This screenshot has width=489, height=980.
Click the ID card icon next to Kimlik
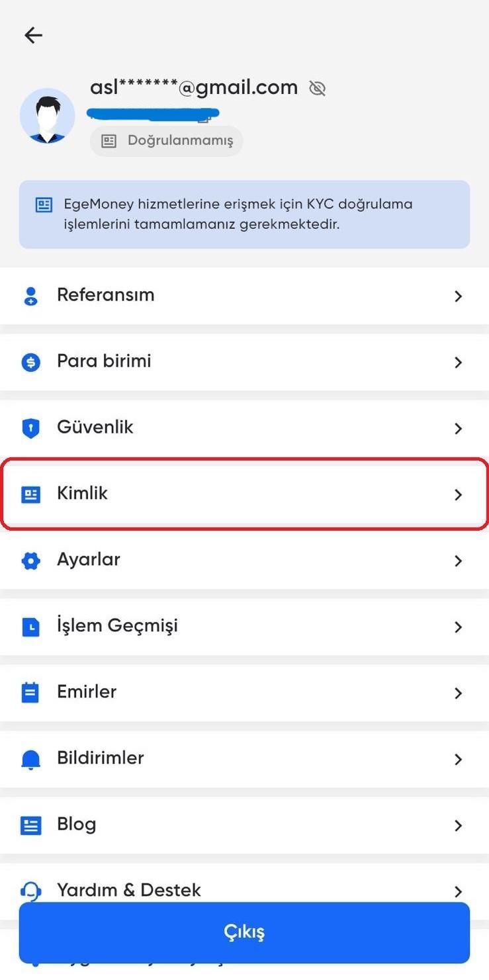30,494
